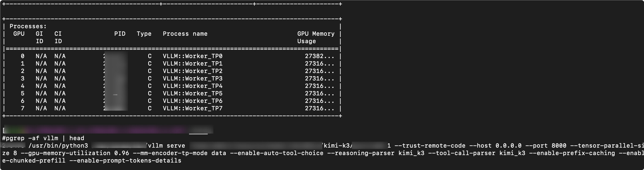Click the VLLM::Worker_TP7 process name

click(193, 108)
